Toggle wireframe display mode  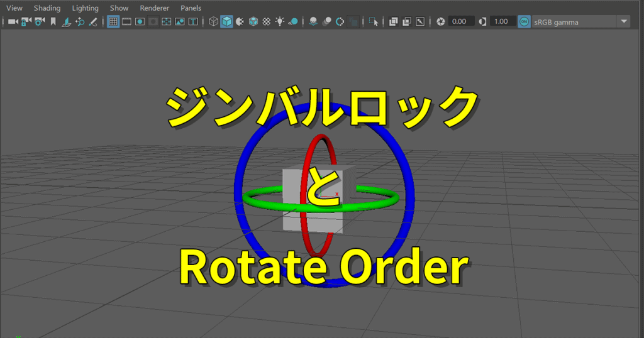[213, 21]
